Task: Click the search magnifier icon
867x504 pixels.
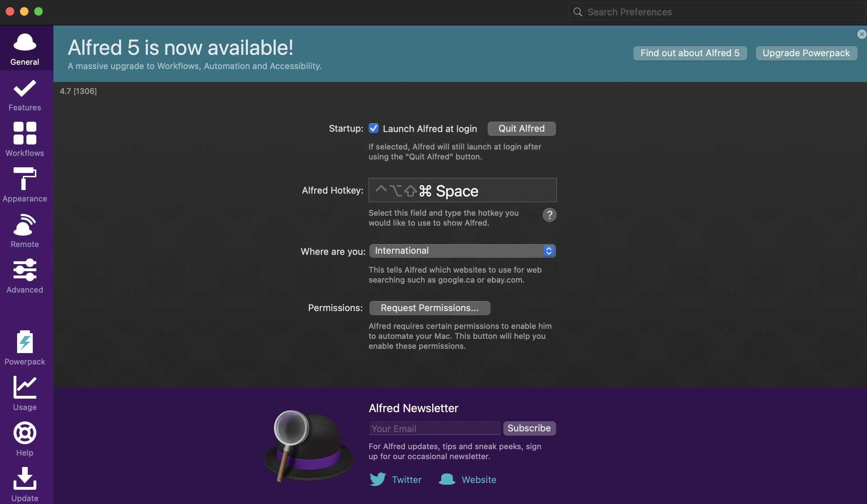Action: point(578,12)
